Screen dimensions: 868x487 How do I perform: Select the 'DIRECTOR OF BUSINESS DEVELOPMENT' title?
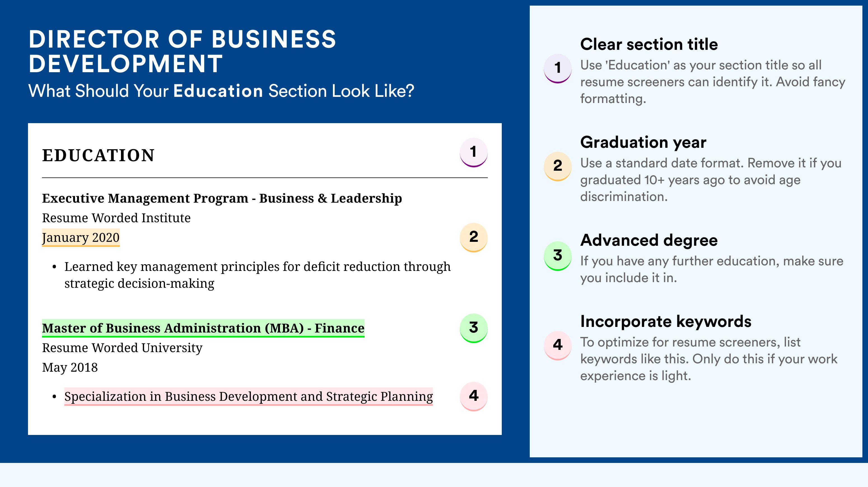pos(182,51)
